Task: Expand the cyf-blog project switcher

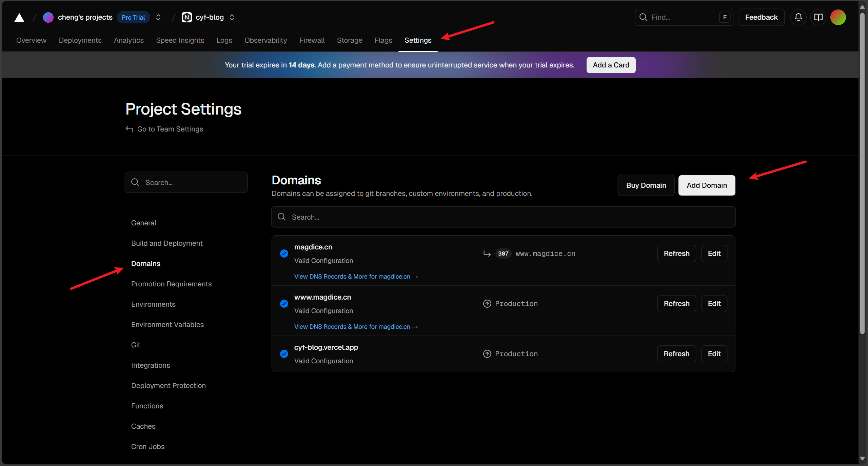Action: pyautogui.click(x=232, y=17)
